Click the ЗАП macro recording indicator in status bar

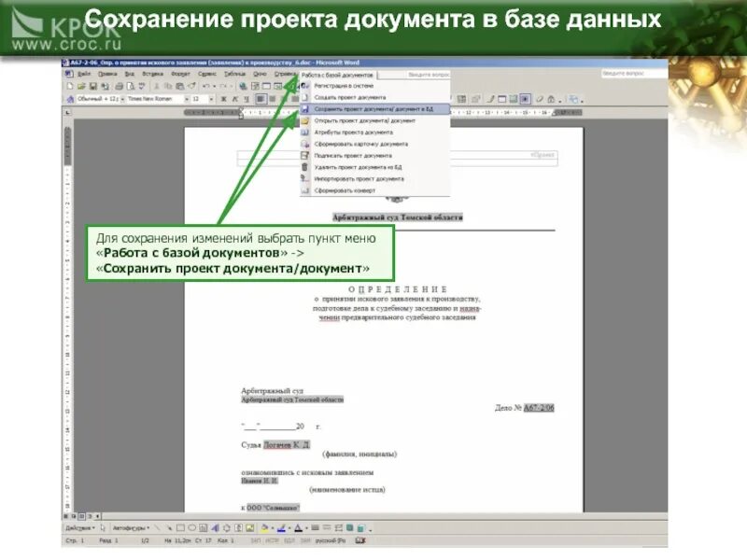(x=256, y=540)
